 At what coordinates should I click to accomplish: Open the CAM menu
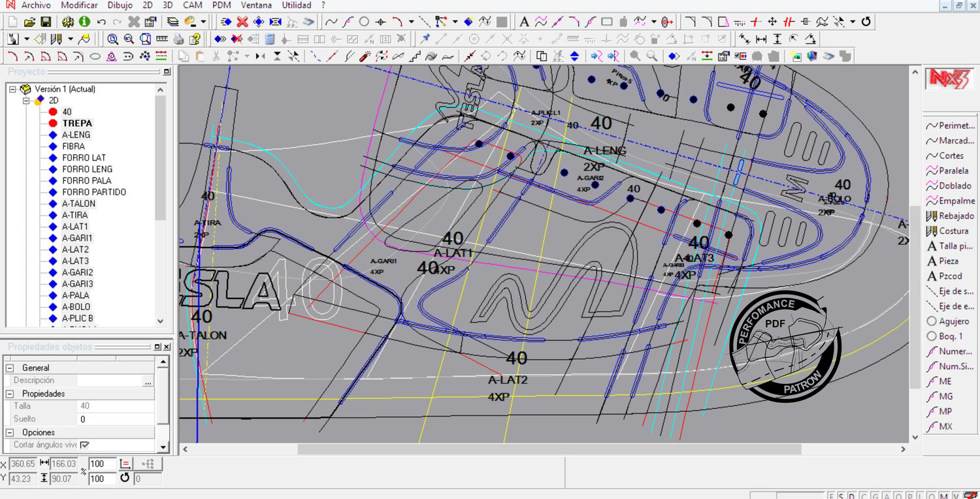coord(193,5)
